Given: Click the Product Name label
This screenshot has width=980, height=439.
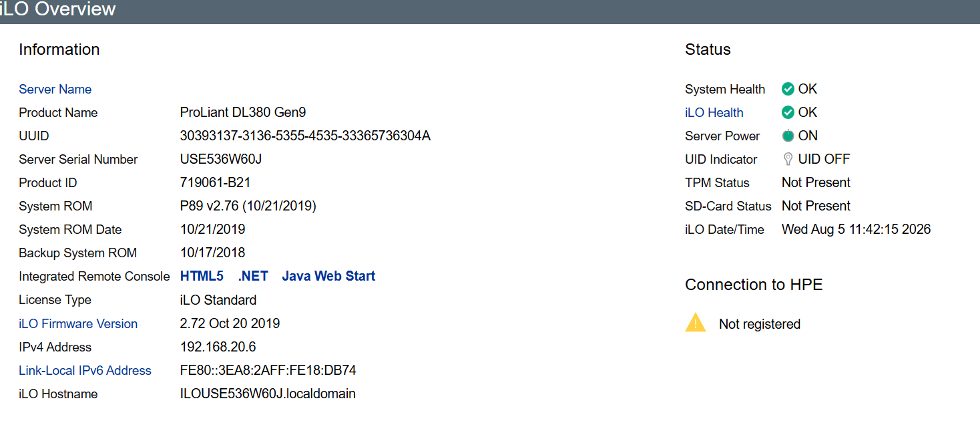Looking at the screenshot, I should coord(58,112).
